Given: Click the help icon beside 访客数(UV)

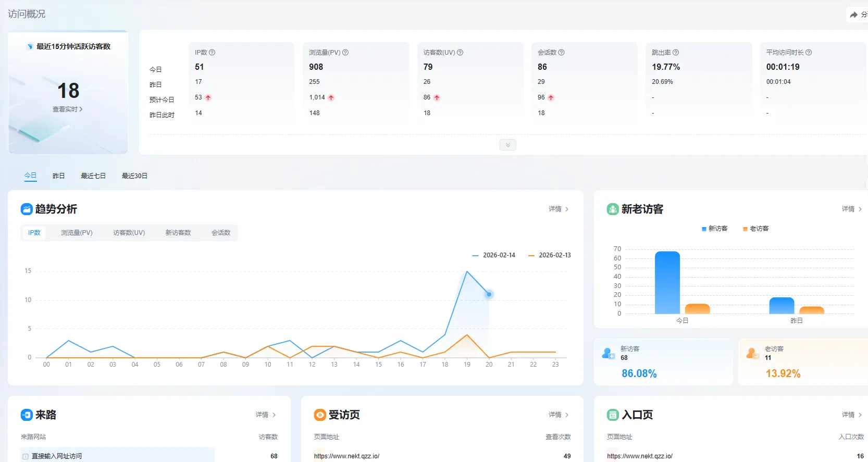Looking at the screenshot, I should tap(460, 53).
